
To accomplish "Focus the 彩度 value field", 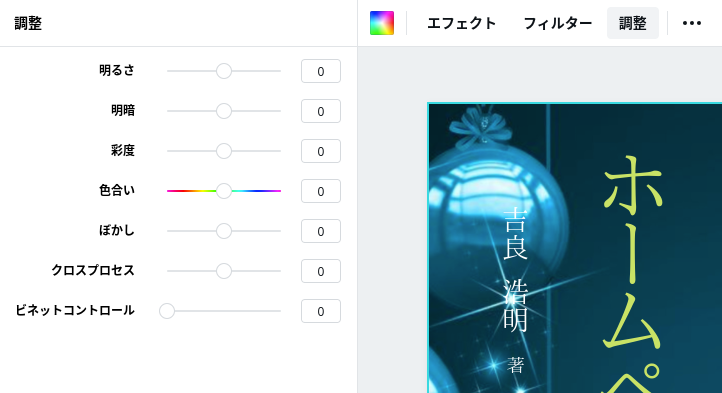I will [321, 151].
